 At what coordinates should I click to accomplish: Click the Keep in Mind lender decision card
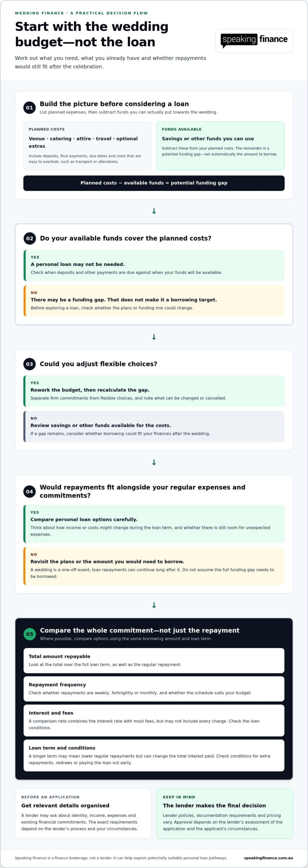[225, 813]
